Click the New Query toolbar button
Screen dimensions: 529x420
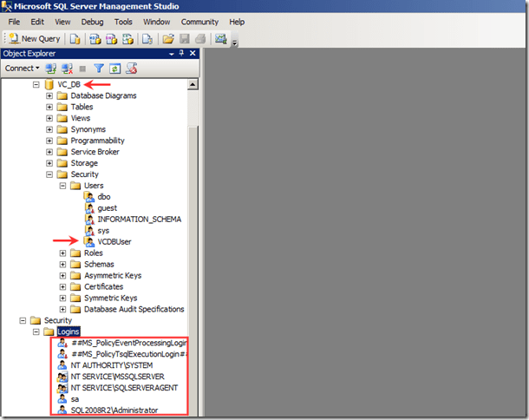[36, 39]
